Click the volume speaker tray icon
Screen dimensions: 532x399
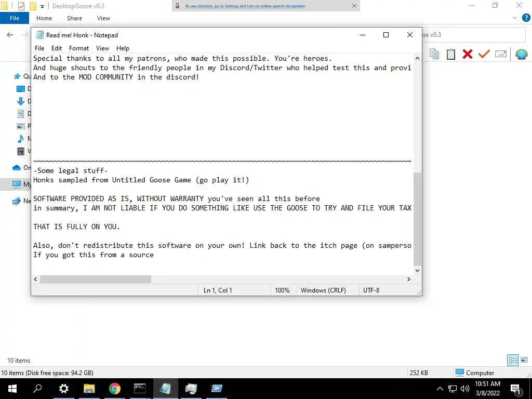click(x=465, y=389)
